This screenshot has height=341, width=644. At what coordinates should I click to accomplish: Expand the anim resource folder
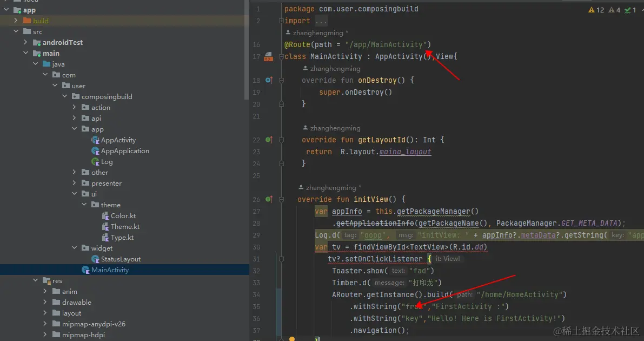45,291
